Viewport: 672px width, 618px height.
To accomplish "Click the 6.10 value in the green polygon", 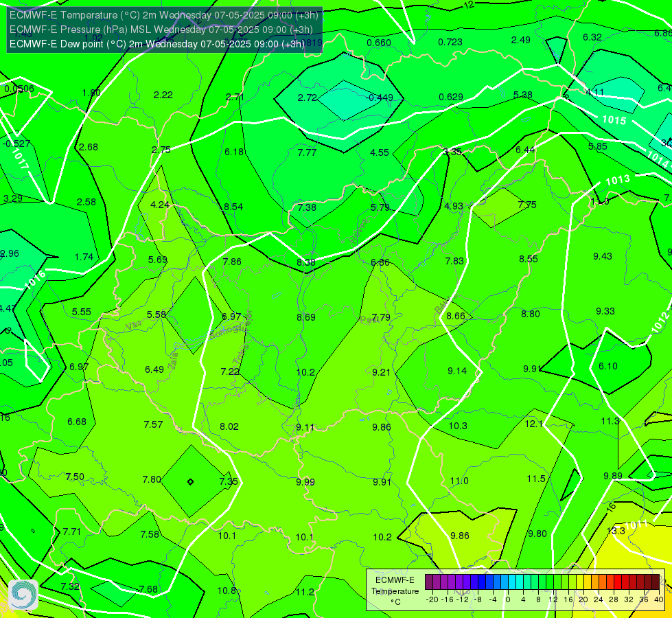I will 607,366.
